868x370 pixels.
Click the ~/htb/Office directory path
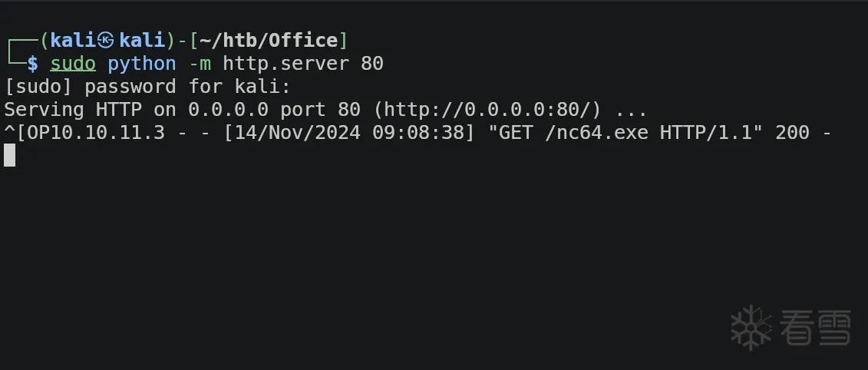pyautogui.click(x=269, y=41)
